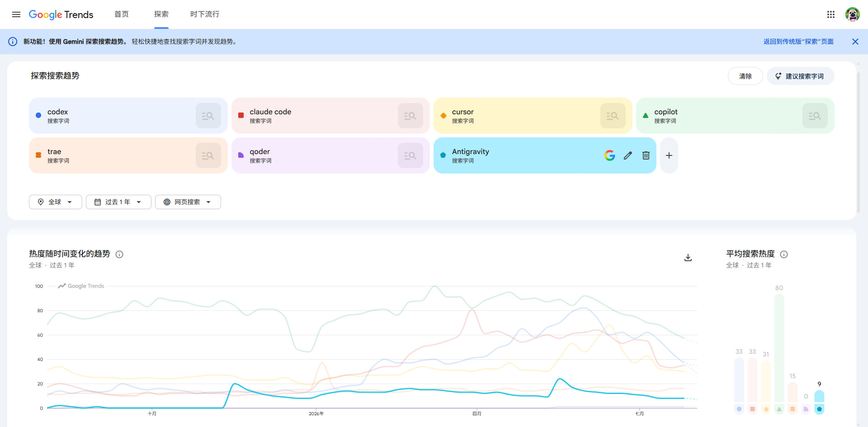Expand the 全球 region dropdown
This screenshot has width=868, height=427.
pyautogui.click(x=56, y=202)
